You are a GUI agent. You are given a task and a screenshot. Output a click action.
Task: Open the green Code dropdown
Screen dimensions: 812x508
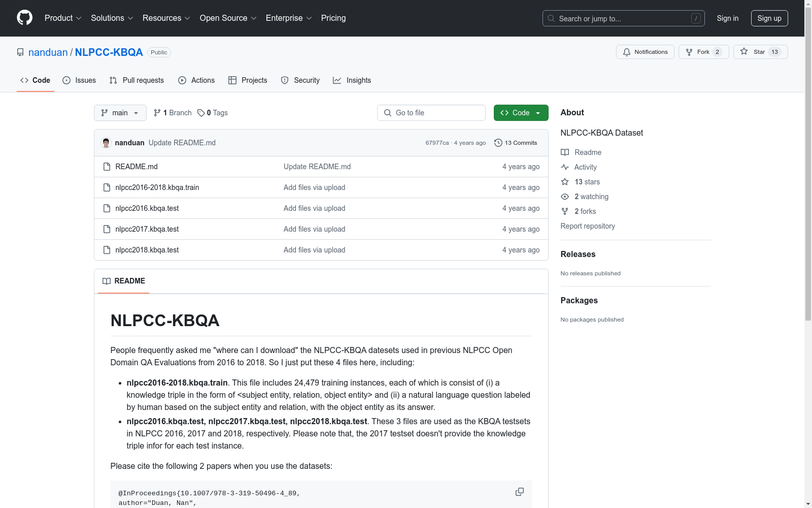(x=521, y=113)
